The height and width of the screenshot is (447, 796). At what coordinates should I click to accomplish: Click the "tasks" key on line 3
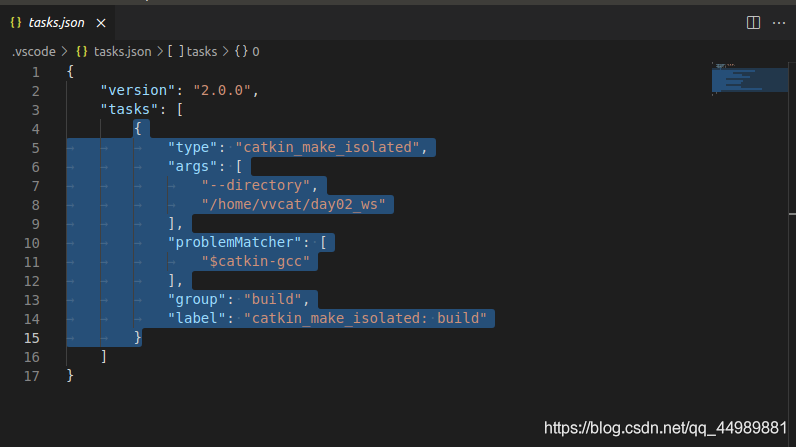(129, 109)
